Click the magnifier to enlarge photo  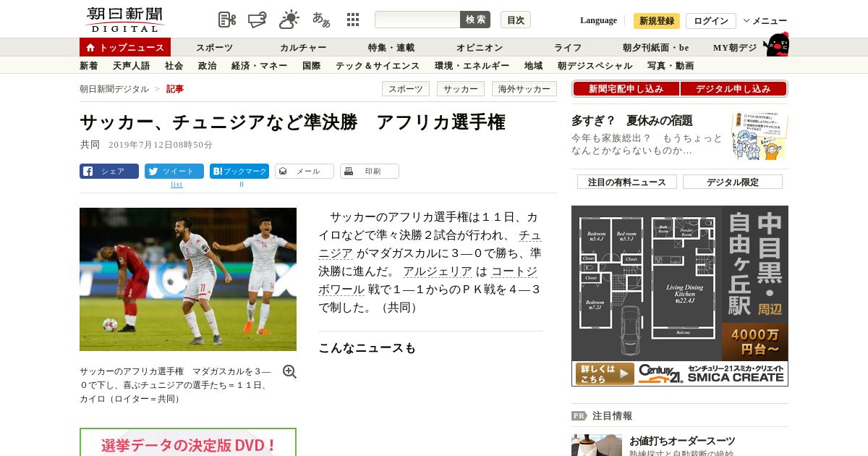click(289, 371)
